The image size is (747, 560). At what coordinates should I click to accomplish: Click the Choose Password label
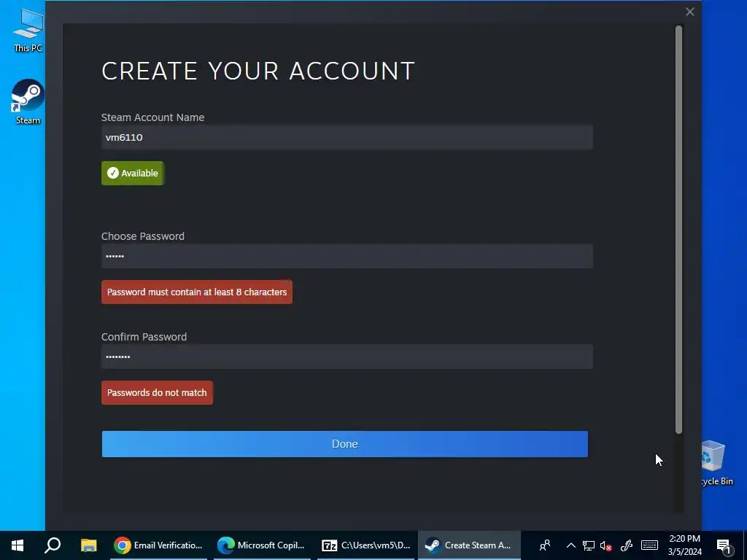(x=142, y=236)
